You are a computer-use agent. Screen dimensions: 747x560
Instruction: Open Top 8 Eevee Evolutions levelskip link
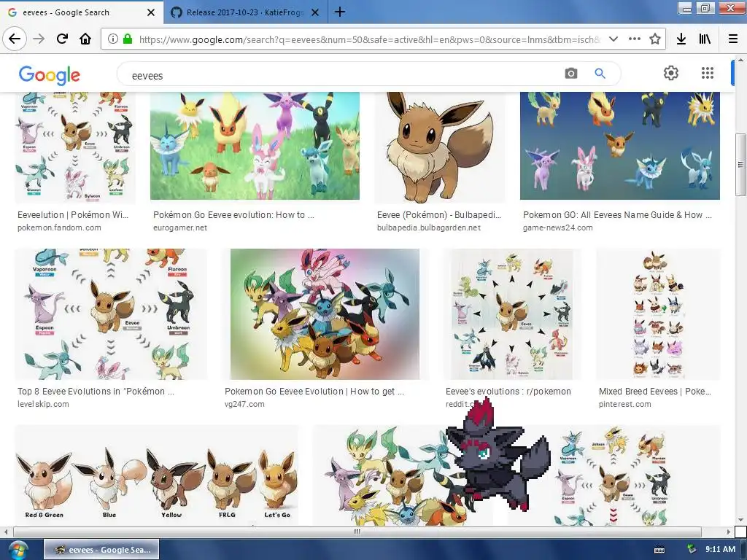click(x=96, y=392)
